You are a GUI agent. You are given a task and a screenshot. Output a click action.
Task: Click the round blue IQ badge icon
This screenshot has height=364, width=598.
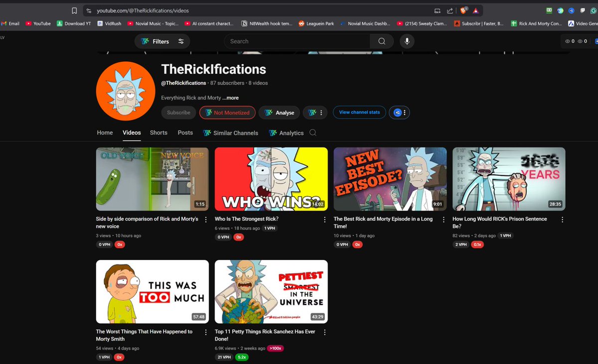tap(397, 113)
